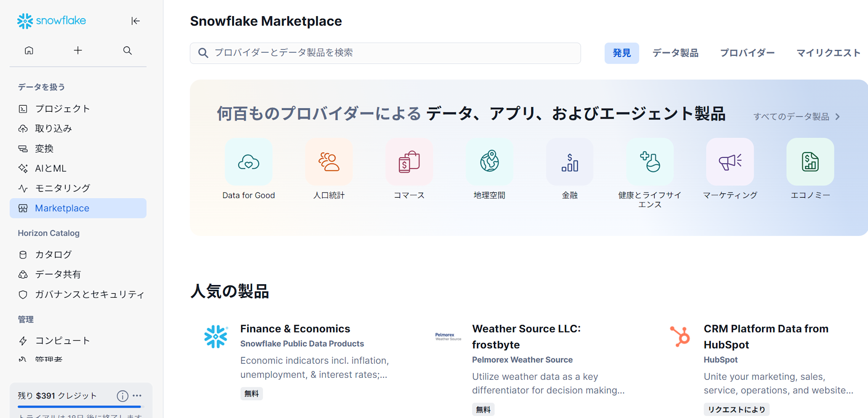
Task: Open プロジェクト in sidebar
Action: (x=78, y=109)
